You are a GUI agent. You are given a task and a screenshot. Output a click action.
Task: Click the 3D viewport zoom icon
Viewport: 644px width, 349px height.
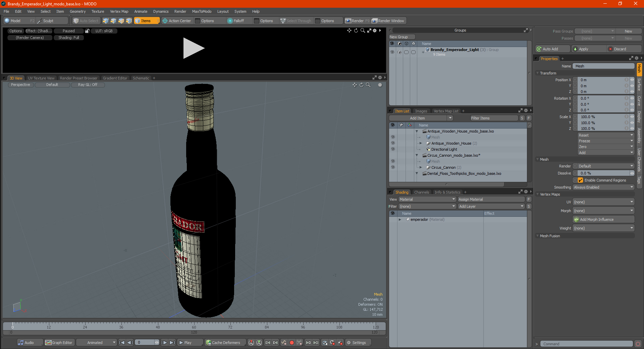tap(368, 85)
